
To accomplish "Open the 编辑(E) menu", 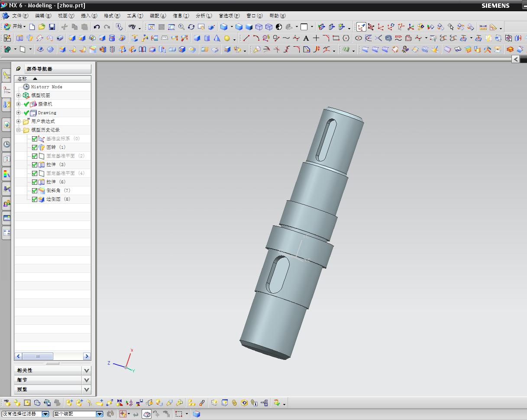I will coord(43,16).
